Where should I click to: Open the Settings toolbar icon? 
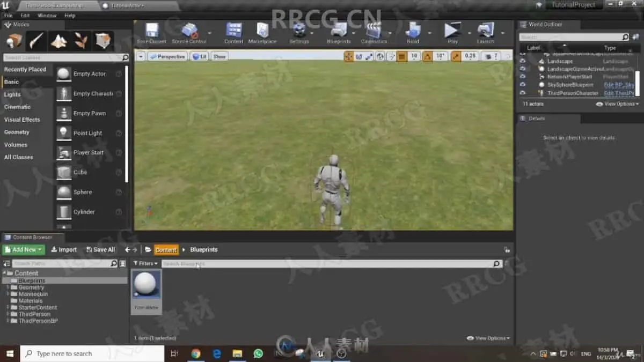click(299, 33)
